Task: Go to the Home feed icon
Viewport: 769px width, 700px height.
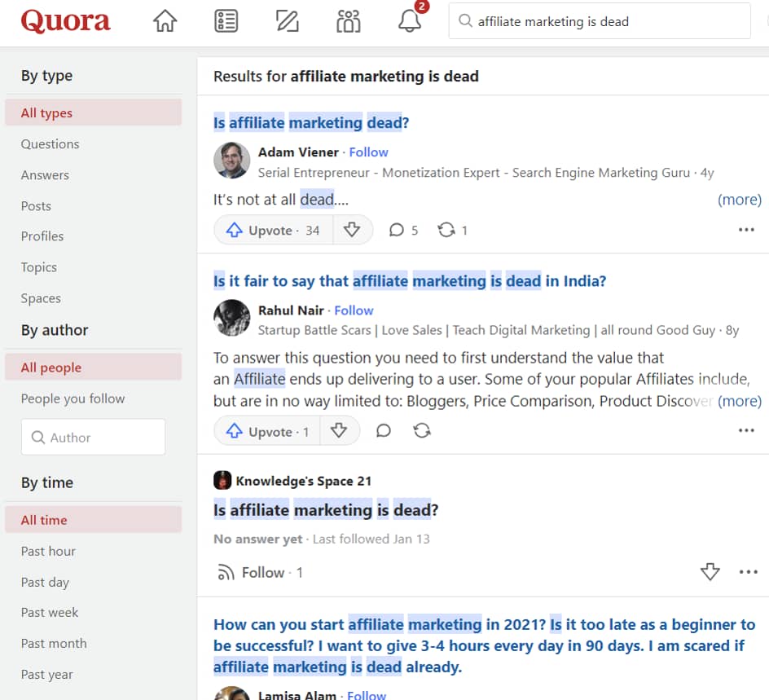Action: point(165,21)
